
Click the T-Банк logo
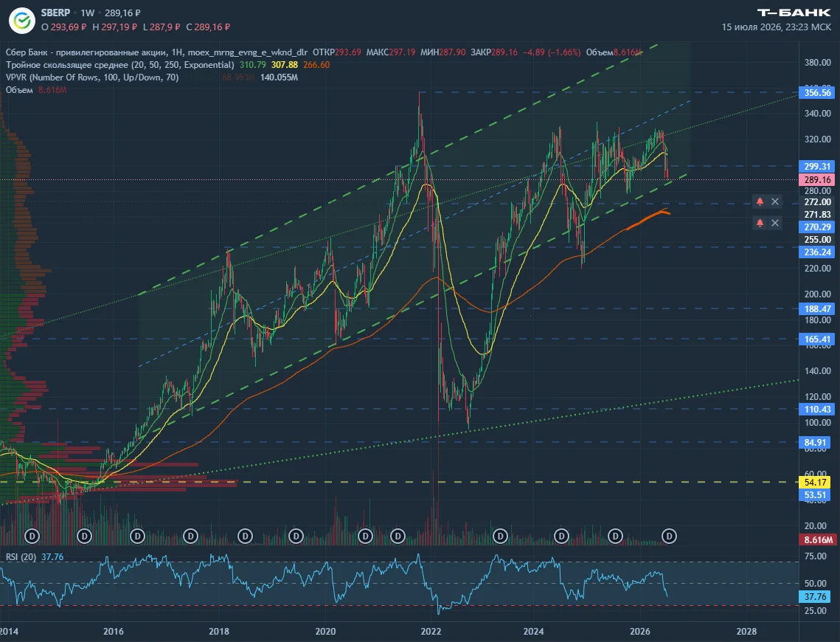click(794, 13)
